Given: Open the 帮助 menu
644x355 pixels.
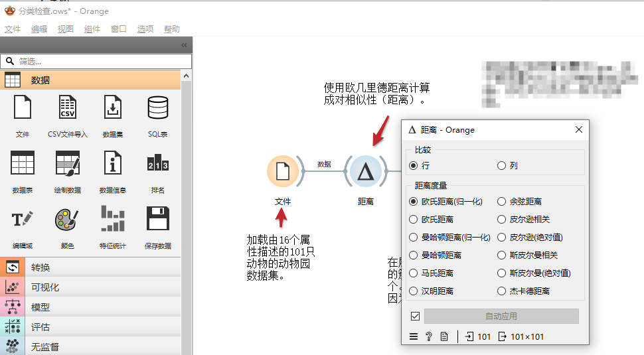Looking at the screenshot, I should (x=172, y=29).
